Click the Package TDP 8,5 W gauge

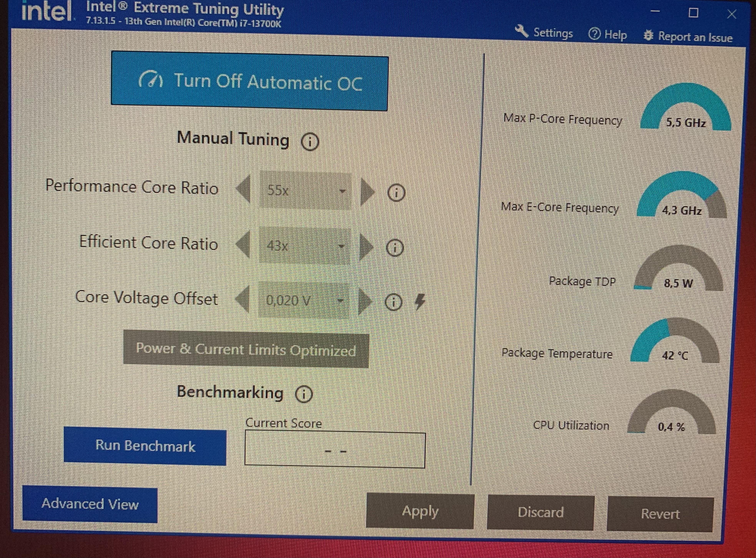tap(678, 268)
